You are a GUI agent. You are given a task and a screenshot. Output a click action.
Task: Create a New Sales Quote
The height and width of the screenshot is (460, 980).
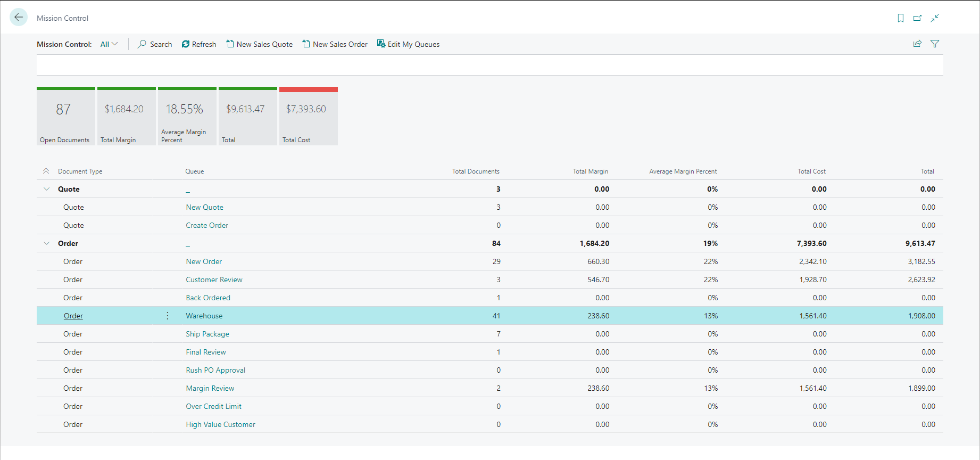click(259, 44)
